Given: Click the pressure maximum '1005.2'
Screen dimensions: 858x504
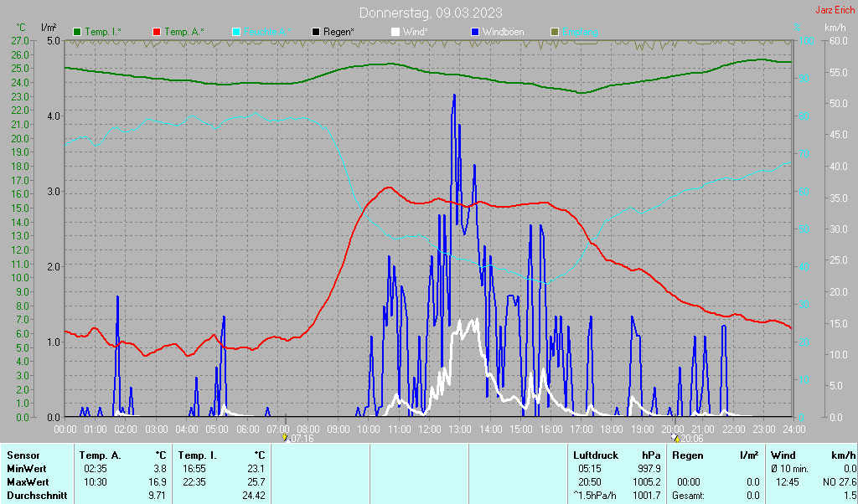Looking at the screenshot, I should [x=647, y=483].
